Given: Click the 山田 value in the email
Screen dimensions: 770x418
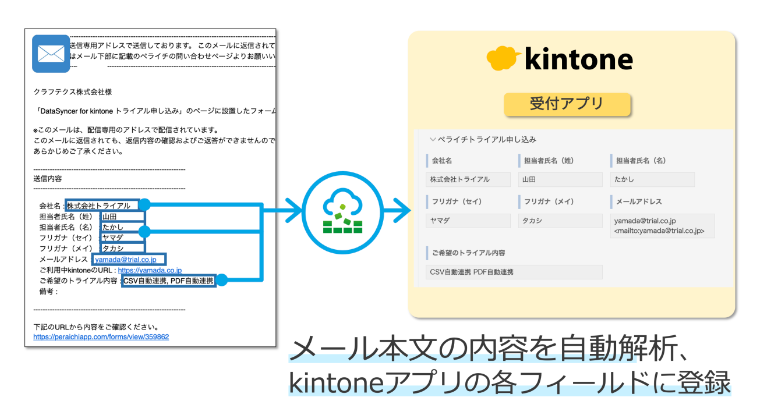Looking at the screenshot, I should coord(110,217).
